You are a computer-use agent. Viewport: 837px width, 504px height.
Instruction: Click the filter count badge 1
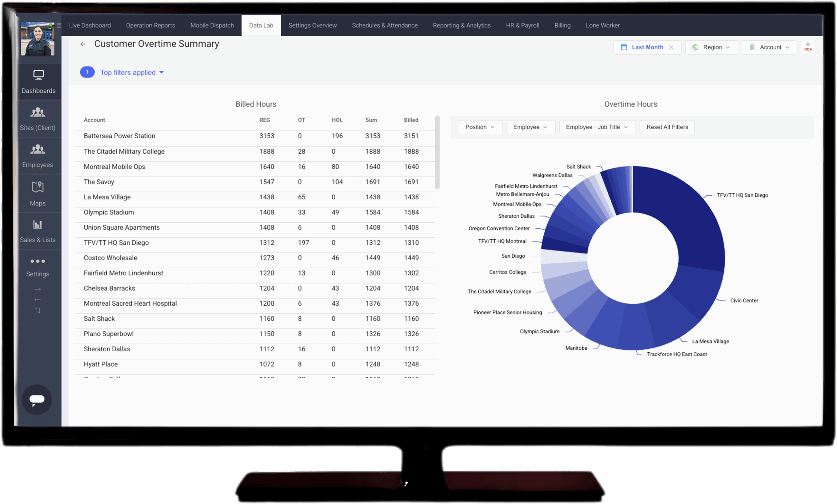(x=87, y=72)
